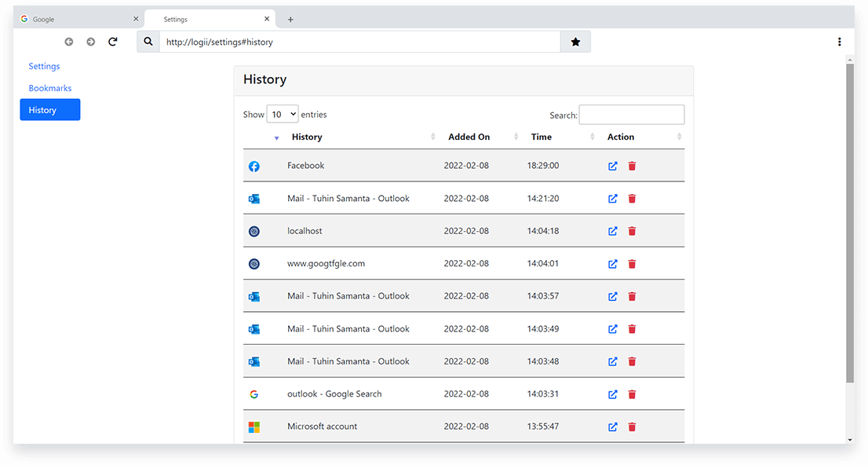The height and width of the screenshot is (465, 868).
Task: Open the Facebook history entry in new tab
Action: click(x=612, y=166)
